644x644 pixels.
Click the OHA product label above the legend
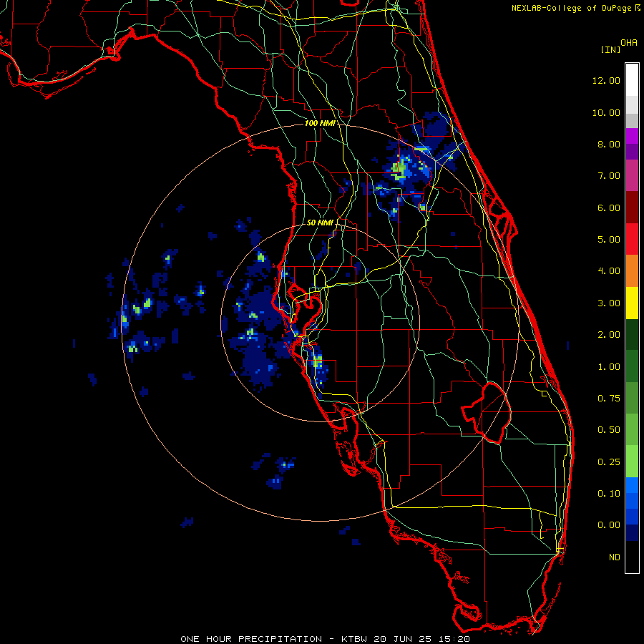(x=629, y=43)
